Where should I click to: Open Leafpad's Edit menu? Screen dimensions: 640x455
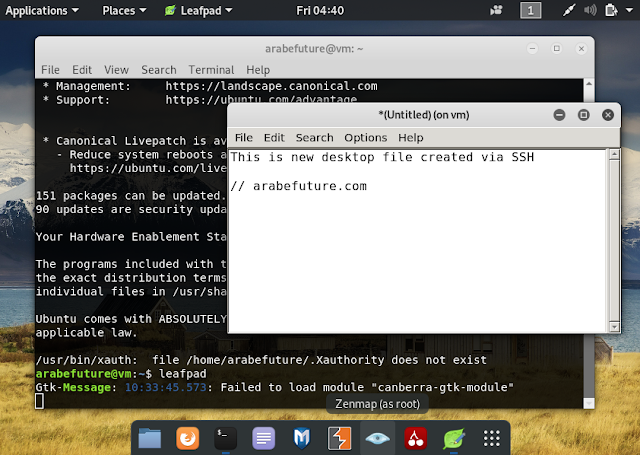(x=274, y=138)
